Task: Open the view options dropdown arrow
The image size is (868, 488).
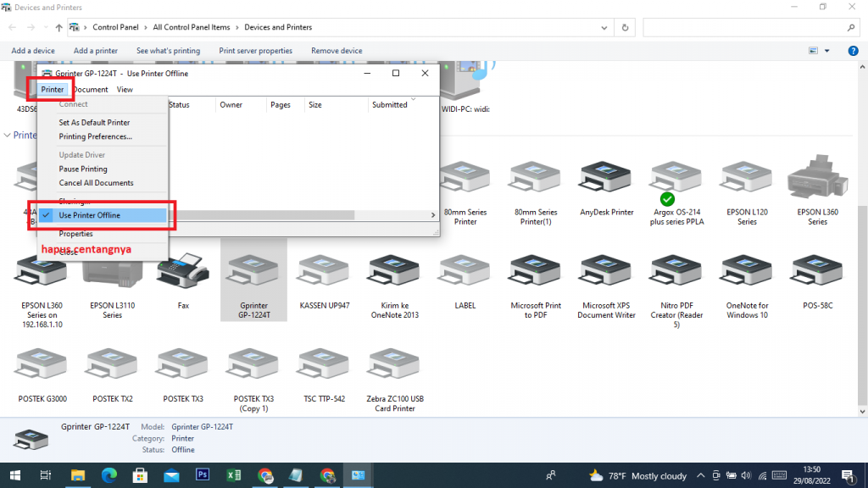Action: (827, 50)
